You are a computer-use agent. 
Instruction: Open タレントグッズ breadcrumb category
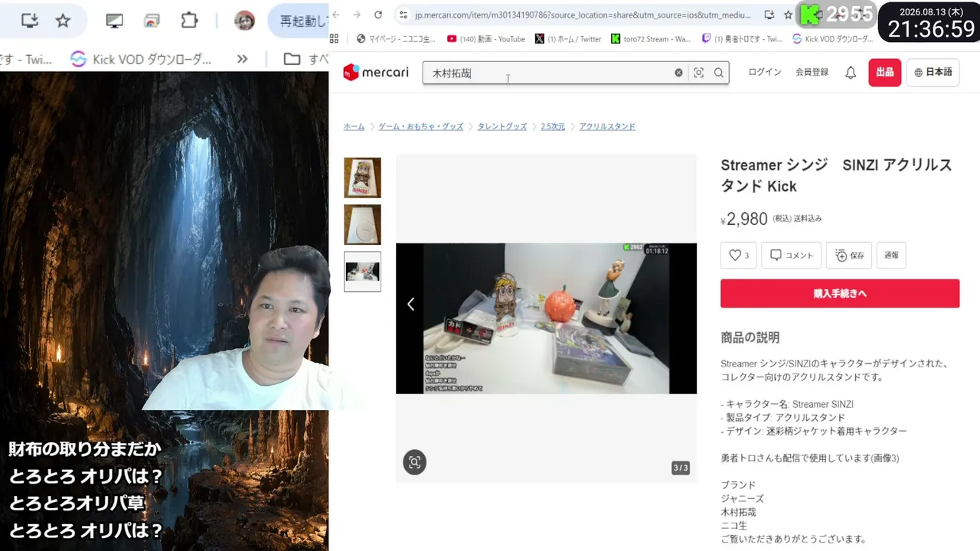coord(502,126)
